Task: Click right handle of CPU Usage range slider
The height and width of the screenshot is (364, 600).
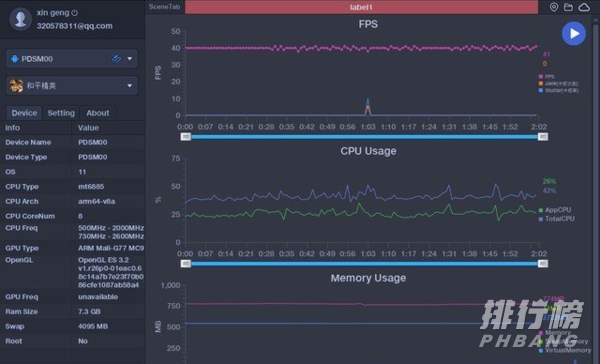Action: coord(543,263)
